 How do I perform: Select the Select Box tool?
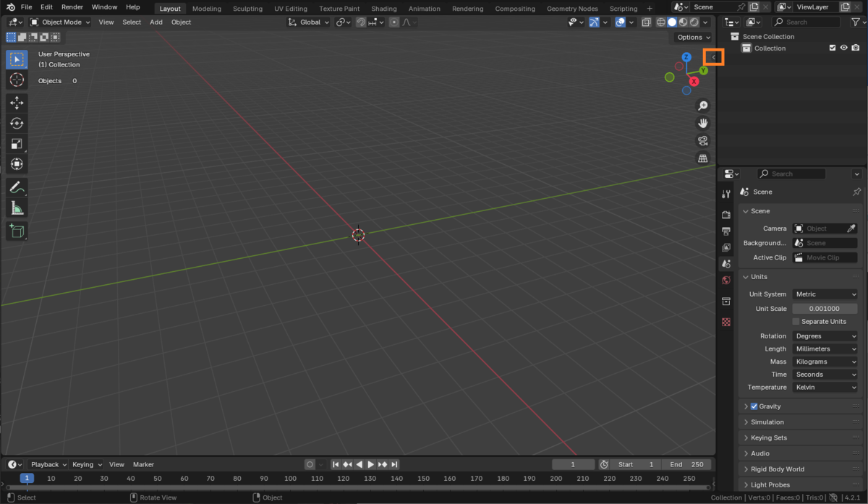coord(17,59)
